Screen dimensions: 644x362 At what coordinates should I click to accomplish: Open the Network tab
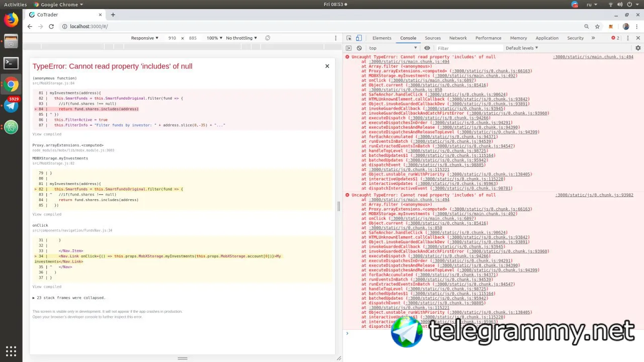click(458, 38)
